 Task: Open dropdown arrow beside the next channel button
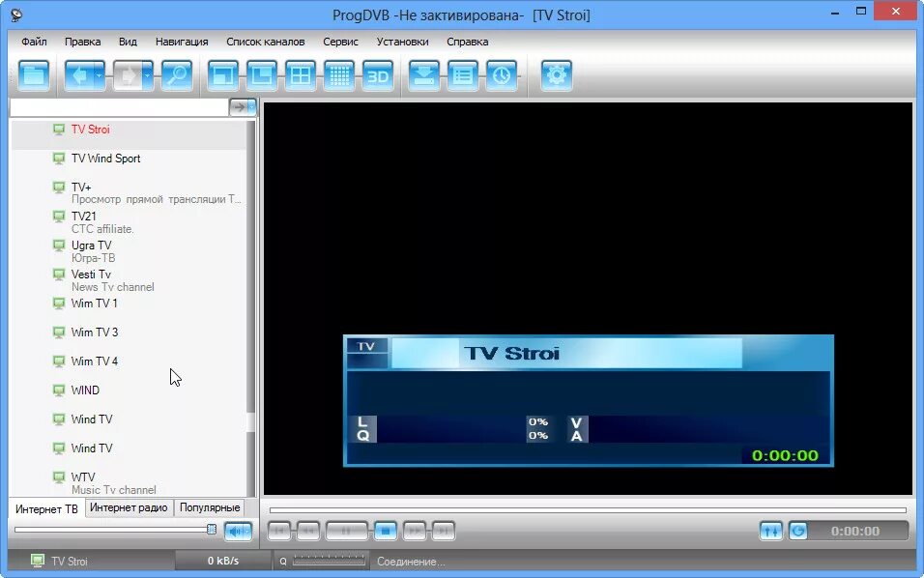[147, 75]
